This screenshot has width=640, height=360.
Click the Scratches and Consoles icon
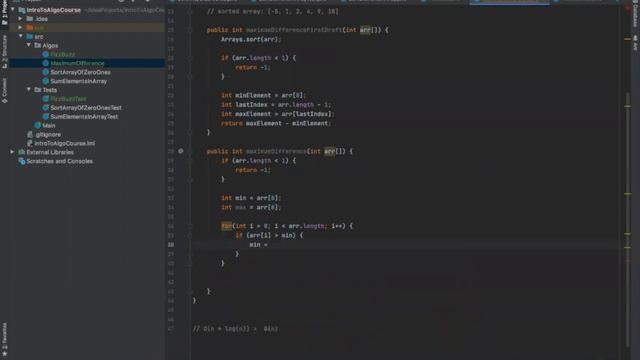pyautogui.click(x=22, y=161)
